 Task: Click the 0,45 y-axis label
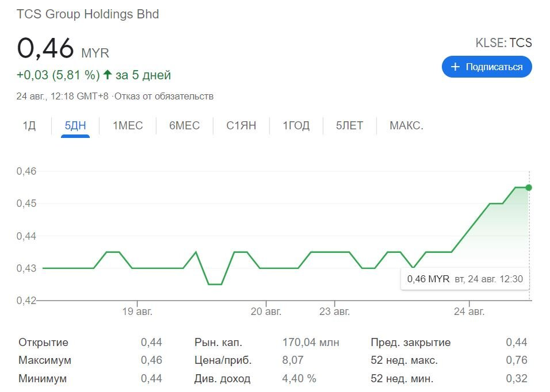click(26, 203)
